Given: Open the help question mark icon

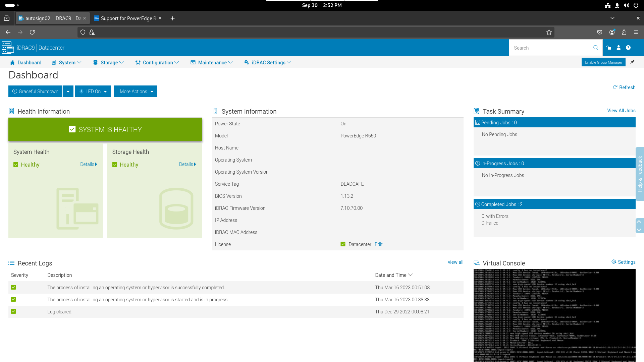Looking at the screenshot, I should (x=628, y=48).
